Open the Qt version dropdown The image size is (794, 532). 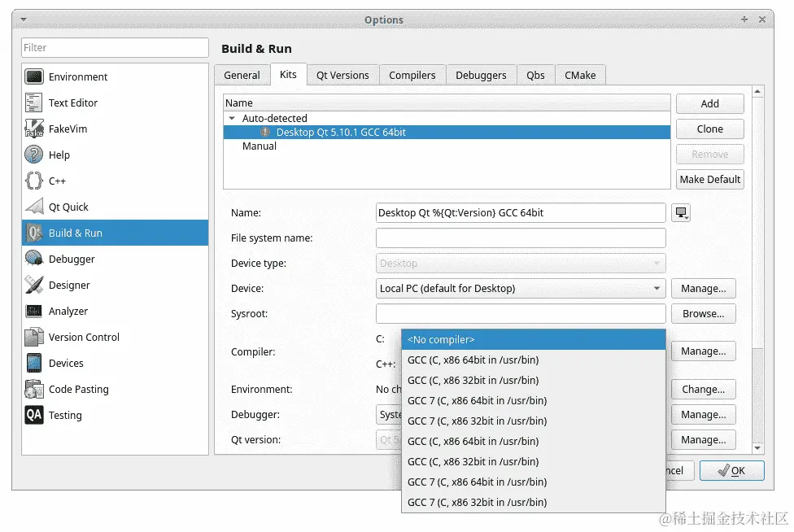click(388, 440)
